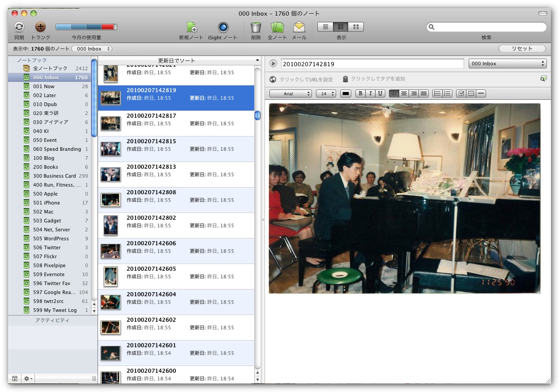Create a new note with 新規ノート icon
Screen dimensions: 559x392
(191, 27)
